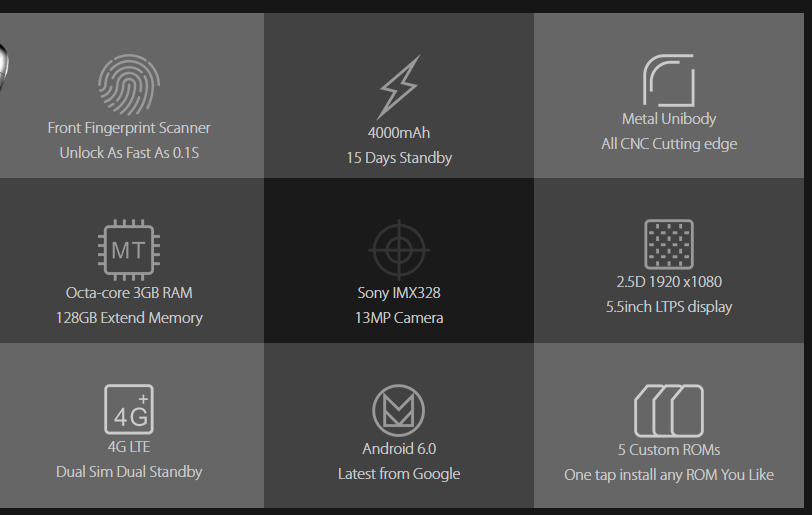
Task: Select the '4000mAh' battery text
Action: (399, 133)
